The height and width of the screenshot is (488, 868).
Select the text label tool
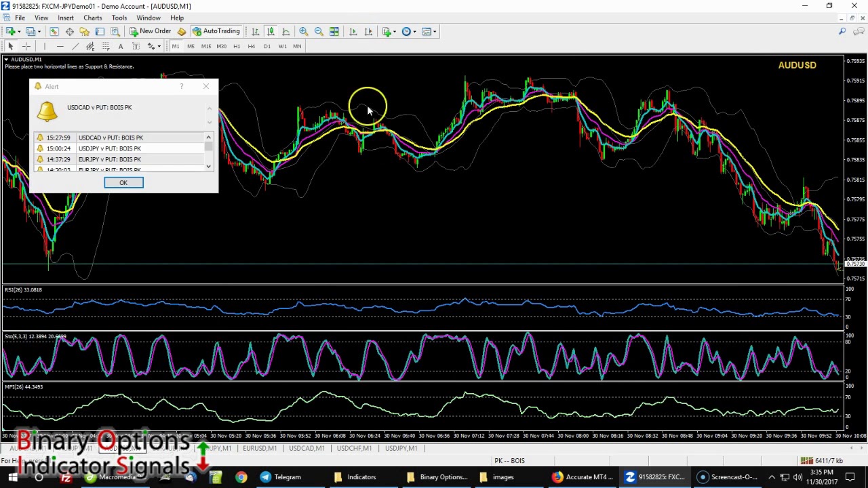tap(136, 46)
